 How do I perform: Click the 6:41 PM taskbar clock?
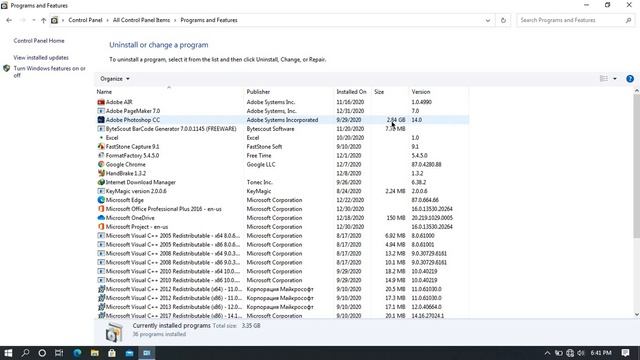tap(601, 353)
